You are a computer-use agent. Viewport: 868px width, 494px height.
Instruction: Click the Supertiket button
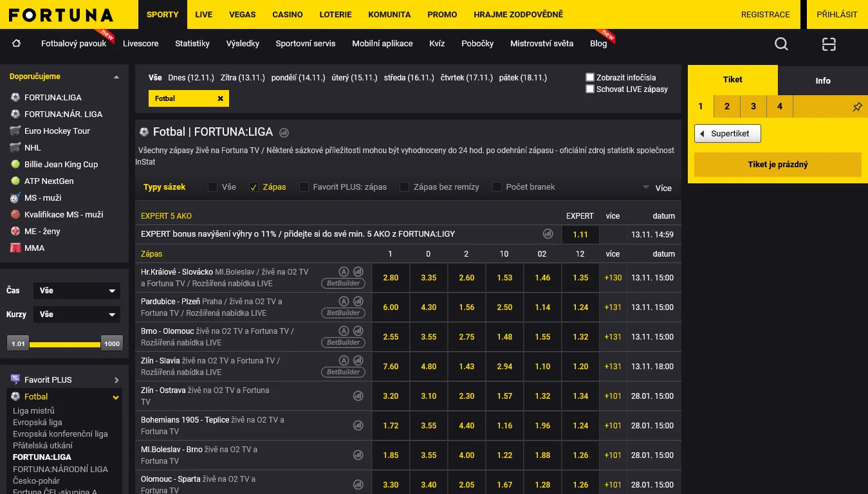[728, 134]
